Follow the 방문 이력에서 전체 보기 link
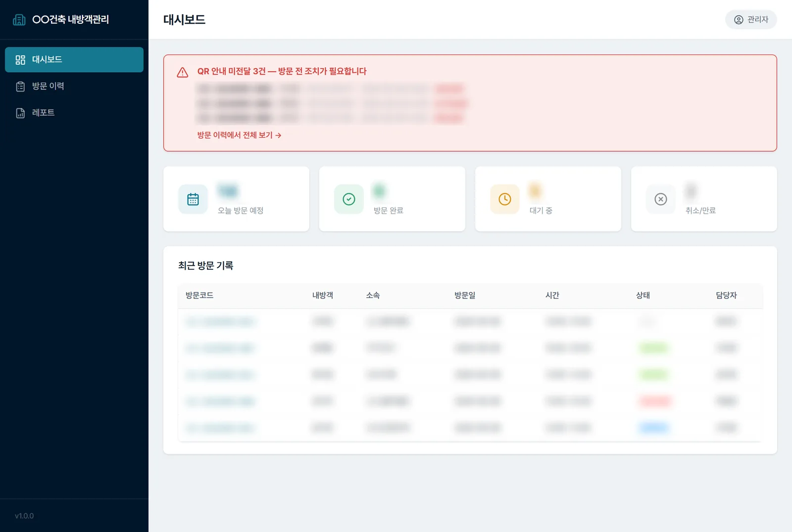This screenshot has height=532, width=792. [240, 135]
